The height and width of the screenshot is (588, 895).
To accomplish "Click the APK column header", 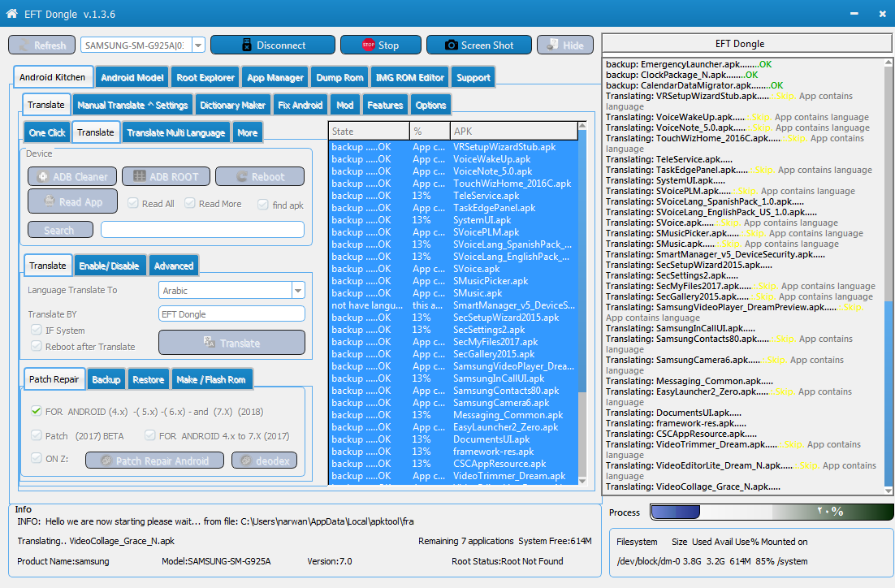I will click(514, 132).
